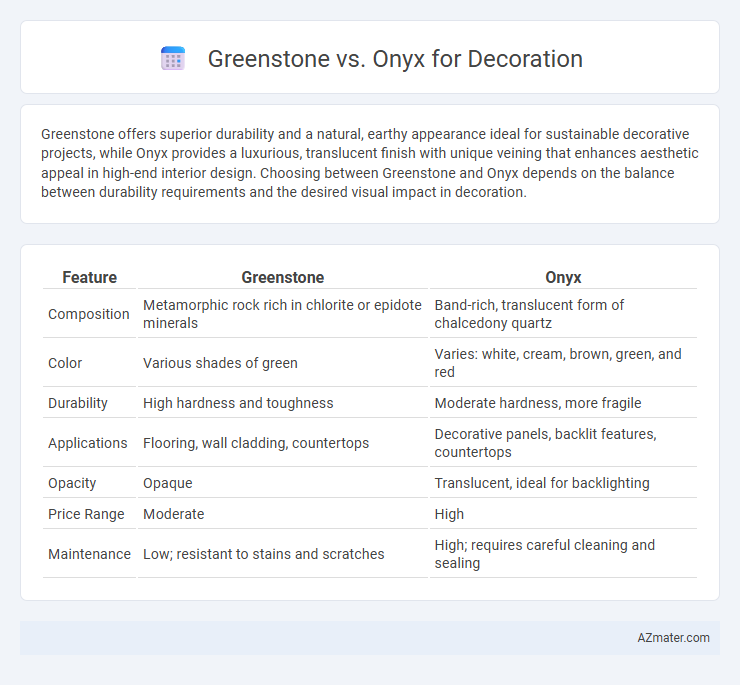
Task: Click the 'Composition' row label
Action: pos(90,314)
